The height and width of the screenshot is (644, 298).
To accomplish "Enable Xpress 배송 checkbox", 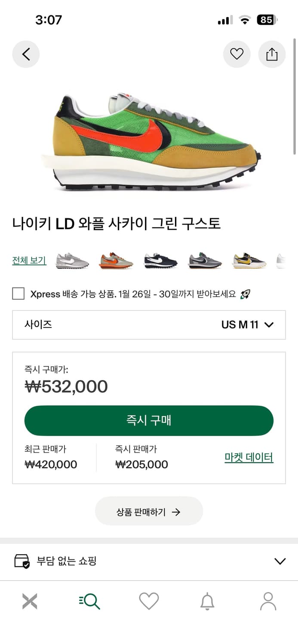I will [18, 294].
